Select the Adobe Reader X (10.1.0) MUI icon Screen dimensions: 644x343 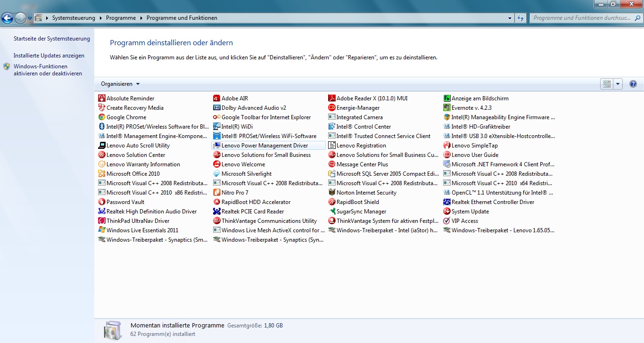coord(331,98)
